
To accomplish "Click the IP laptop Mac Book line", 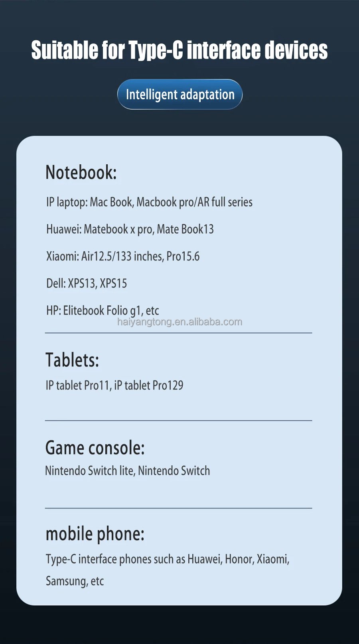I will click(x=149, y=202).
